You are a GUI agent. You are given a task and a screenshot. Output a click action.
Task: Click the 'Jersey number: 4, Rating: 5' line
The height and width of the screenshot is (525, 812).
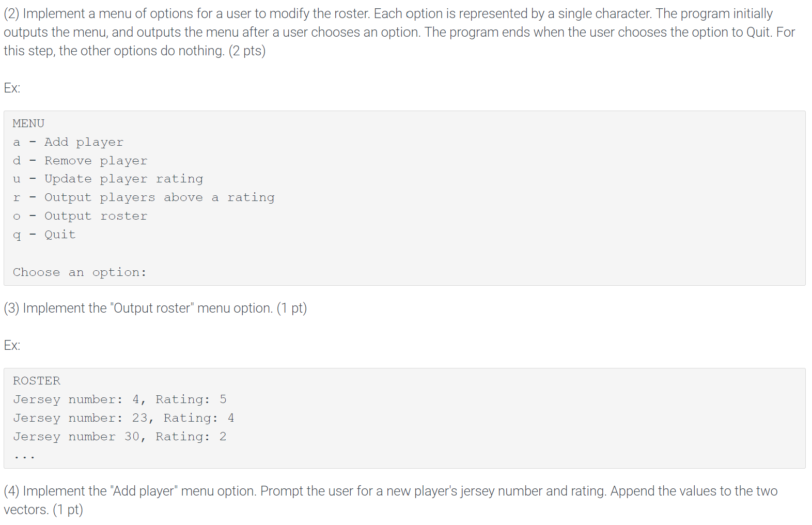(120, 399)
